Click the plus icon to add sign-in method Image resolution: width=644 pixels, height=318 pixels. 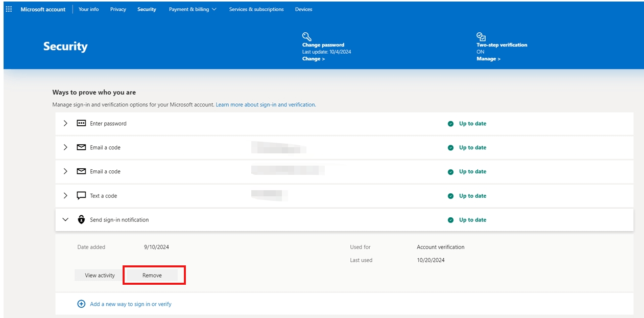coord(81,304)
